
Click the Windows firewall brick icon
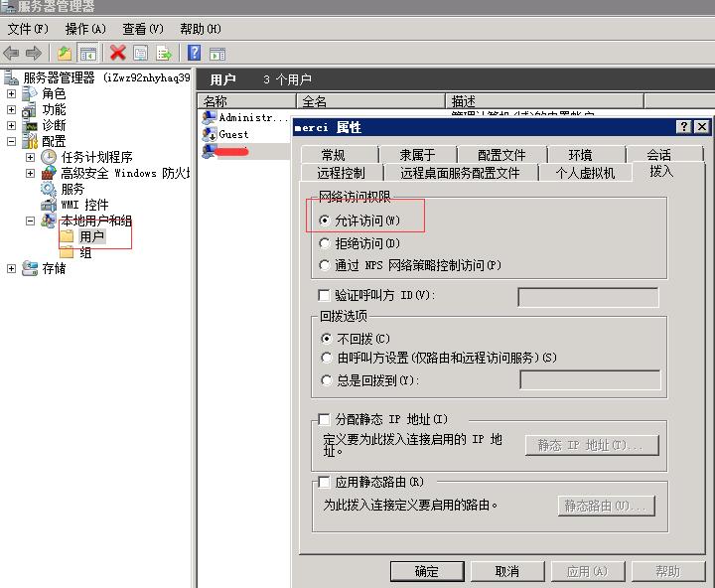tap(49, 173)
